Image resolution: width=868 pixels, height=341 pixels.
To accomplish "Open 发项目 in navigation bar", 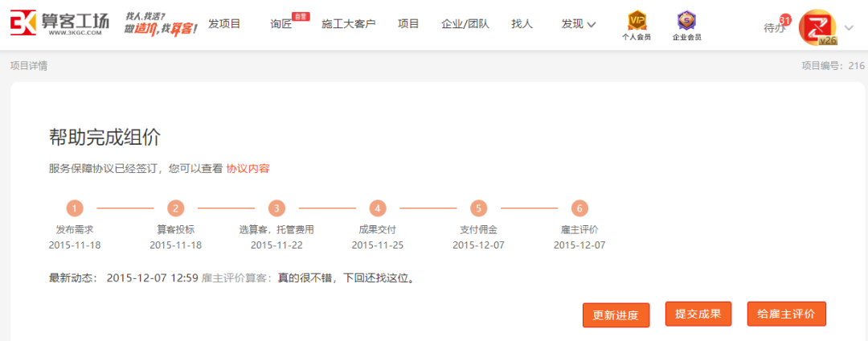I will [224, 24].
